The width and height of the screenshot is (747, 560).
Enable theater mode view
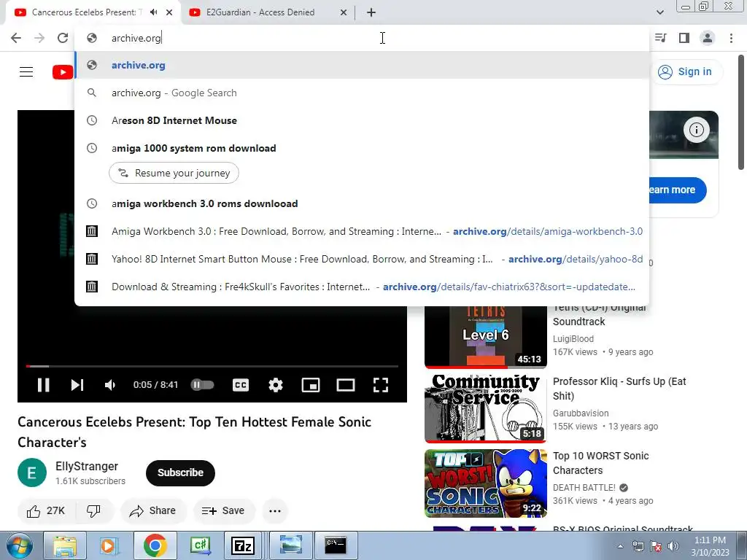[345, 385]
